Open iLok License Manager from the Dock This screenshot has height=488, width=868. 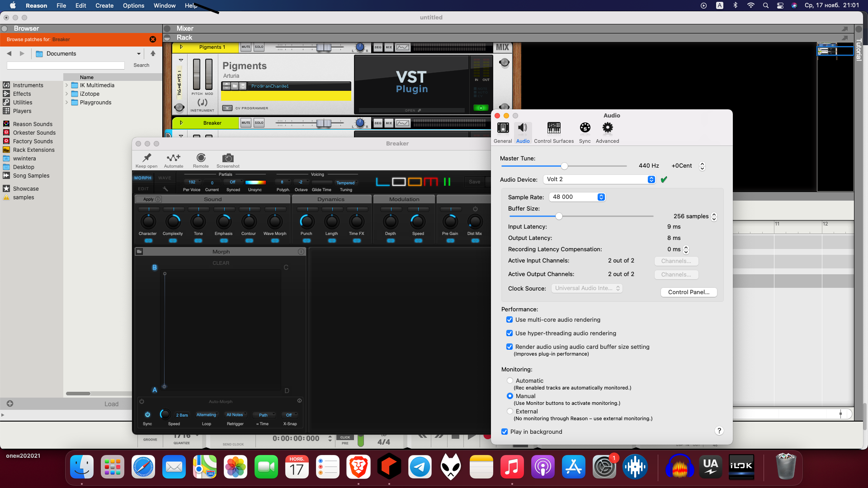click(741, 467)
